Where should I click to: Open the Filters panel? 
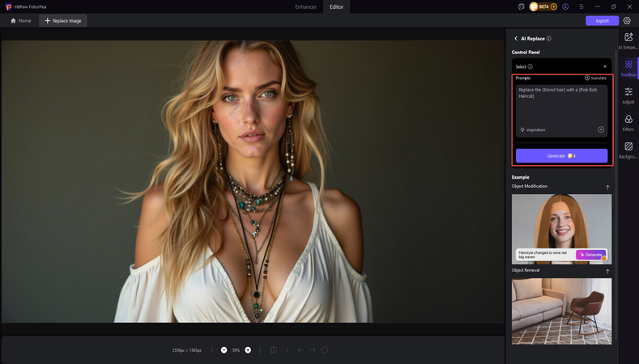click(x=628, y=123)
